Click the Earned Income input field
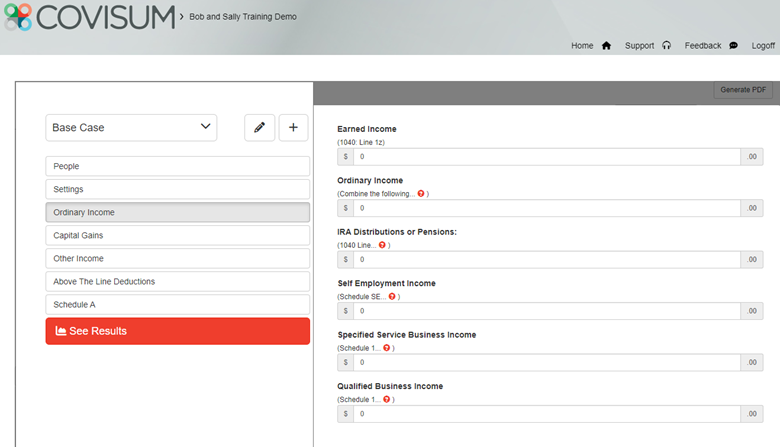Screen dimensions: 780x447 [546, 157]
